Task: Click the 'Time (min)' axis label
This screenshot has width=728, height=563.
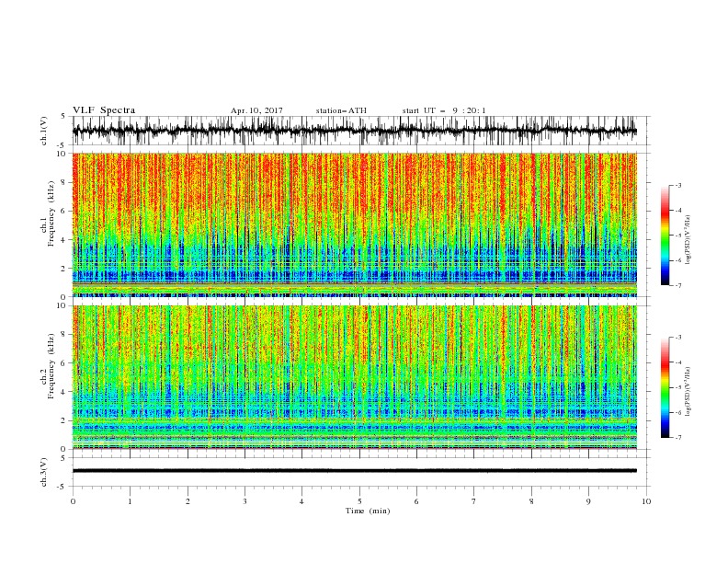Action: [x=368, y=511]
